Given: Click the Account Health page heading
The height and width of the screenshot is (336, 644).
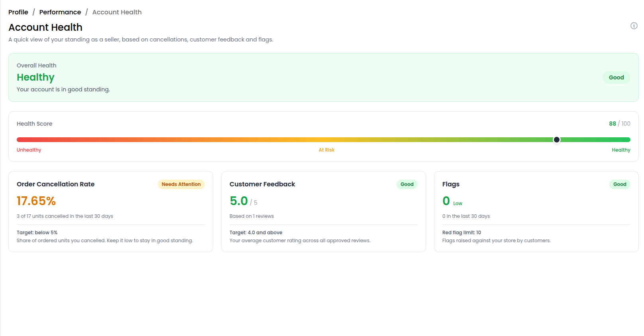Looking at the screenshot, I should point(45,28).
